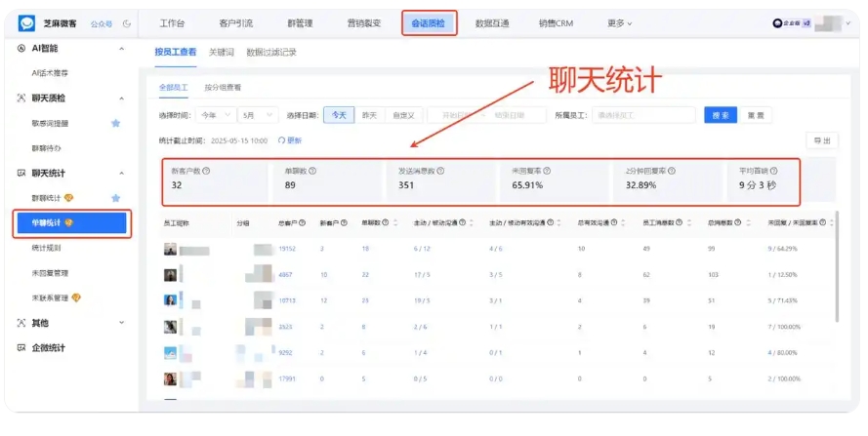Click the help icon next to 未回复率
The height and width of the screenshot is (436, 868).
pyautogui.click(x=547, y=171)
